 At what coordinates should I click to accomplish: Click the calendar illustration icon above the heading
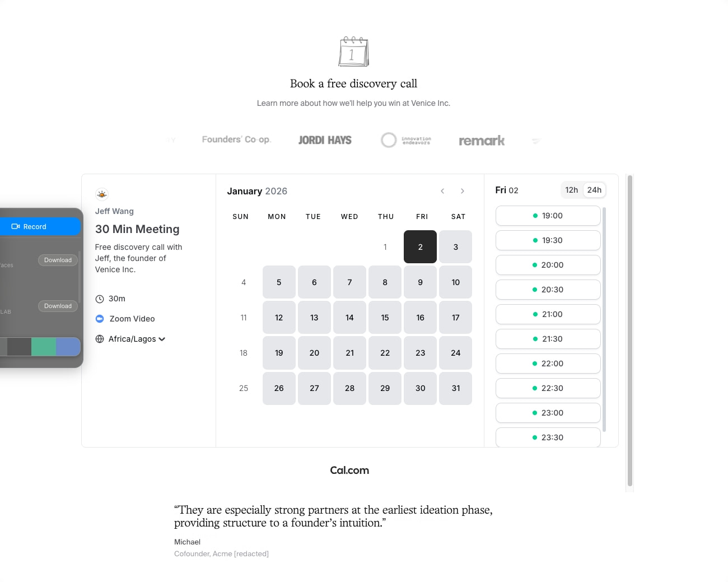(353, 52)
